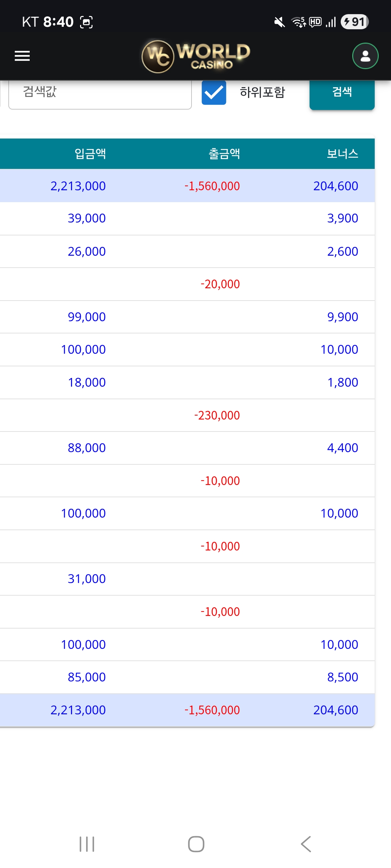
Task: Select the 88,000 deposit row
Action: 187,448
